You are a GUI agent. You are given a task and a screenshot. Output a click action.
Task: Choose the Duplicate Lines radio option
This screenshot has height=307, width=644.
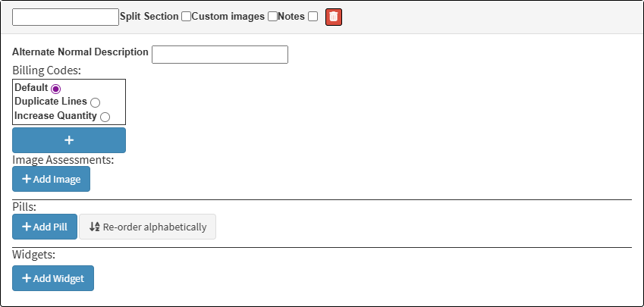click(95, 102)
